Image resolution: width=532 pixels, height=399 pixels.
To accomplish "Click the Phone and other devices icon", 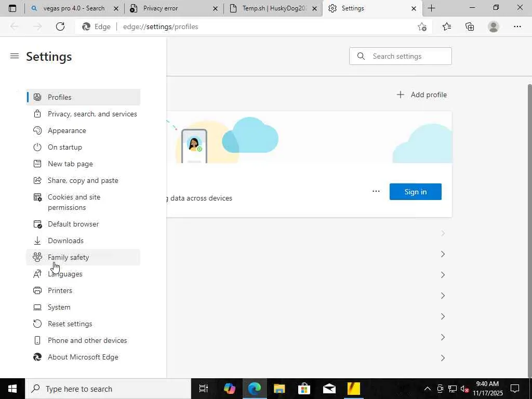I will pos(37,341).
